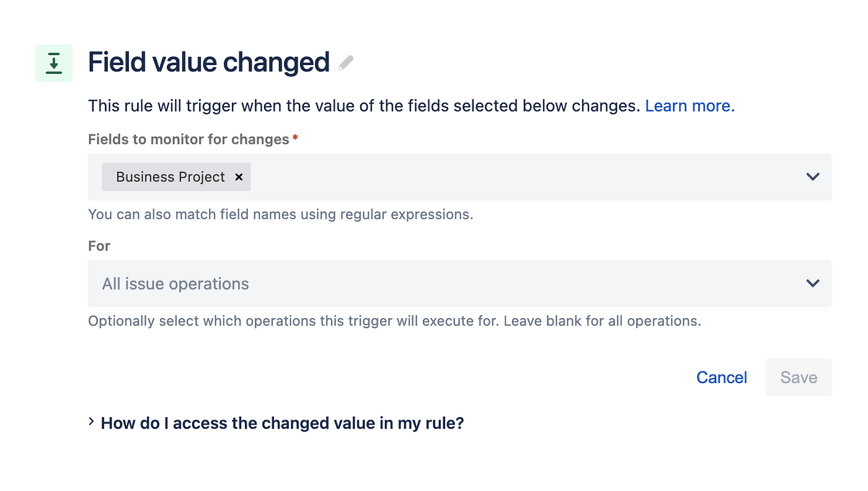Click the All issue operations placeholder
Image resolution: width=868 pixels, height=491 pixels.
pyautogui.click(x=175, y=284)
